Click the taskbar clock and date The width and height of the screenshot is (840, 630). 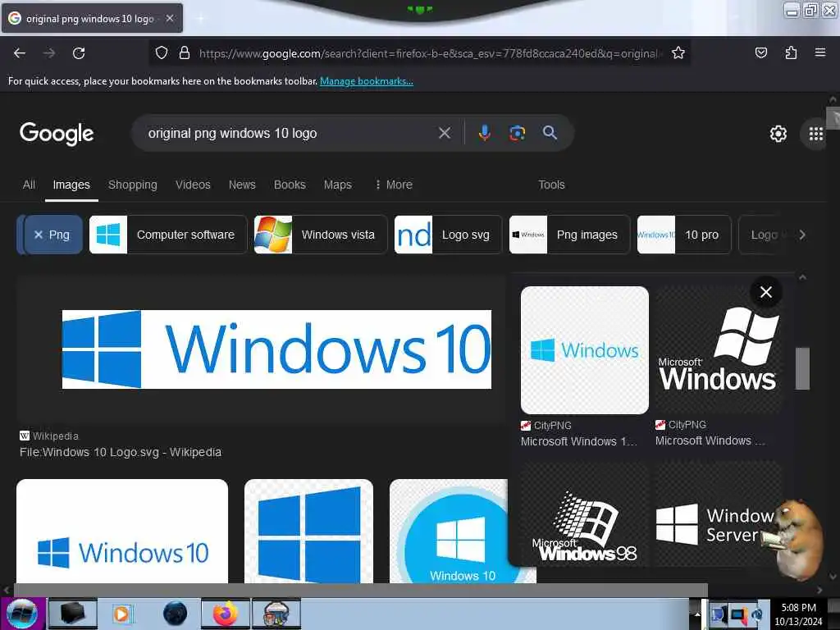pos(798,614)
